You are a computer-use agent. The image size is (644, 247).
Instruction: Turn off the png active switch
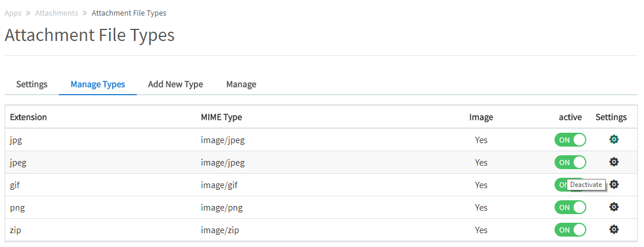tap(570, 207)
